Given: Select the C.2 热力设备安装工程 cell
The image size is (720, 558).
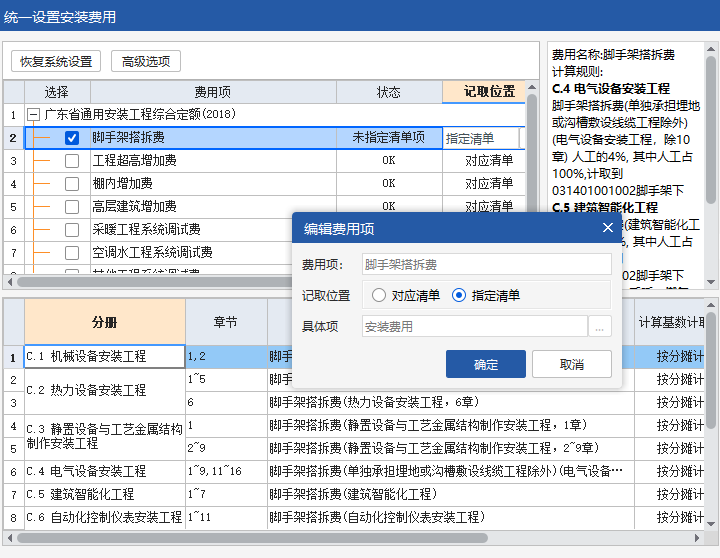Looking at the screenshot, I should point(105,391).
